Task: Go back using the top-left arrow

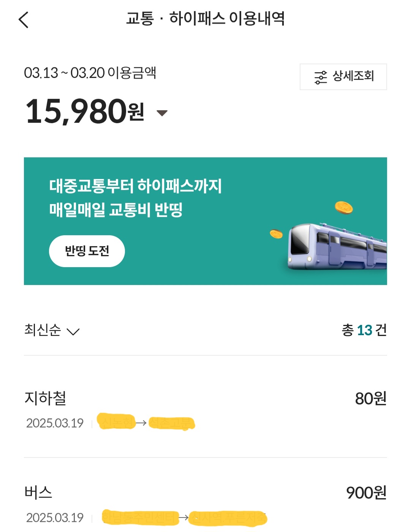Action: 24,20
